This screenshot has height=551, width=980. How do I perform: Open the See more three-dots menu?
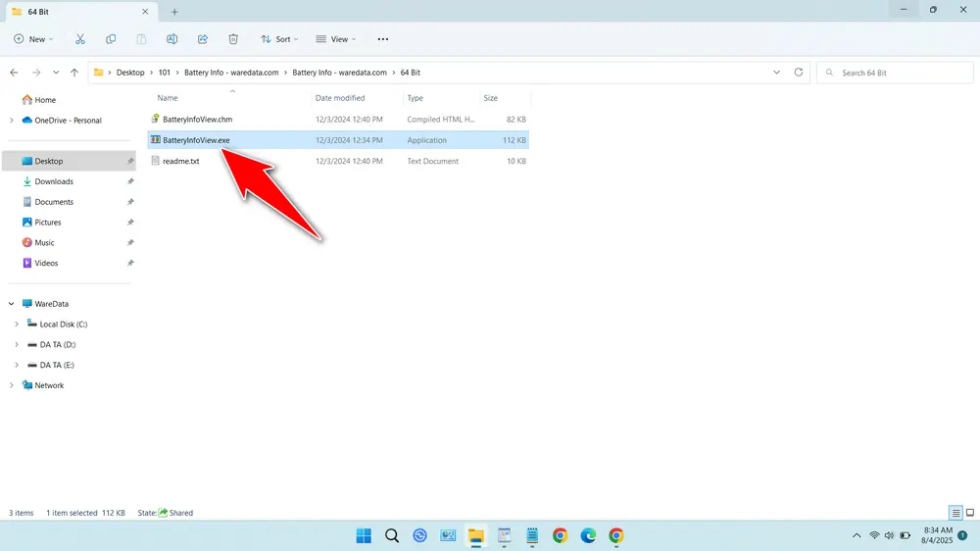coord(383,39)
